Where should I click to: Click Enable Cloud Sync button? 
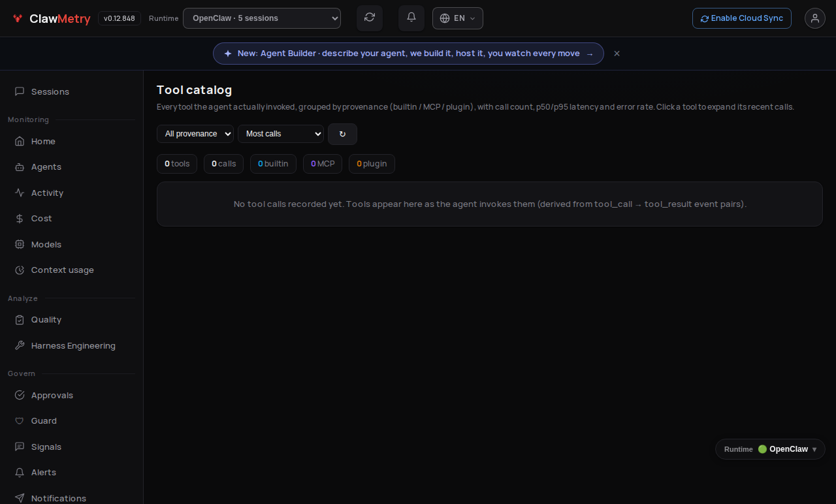tap(742, 18)
